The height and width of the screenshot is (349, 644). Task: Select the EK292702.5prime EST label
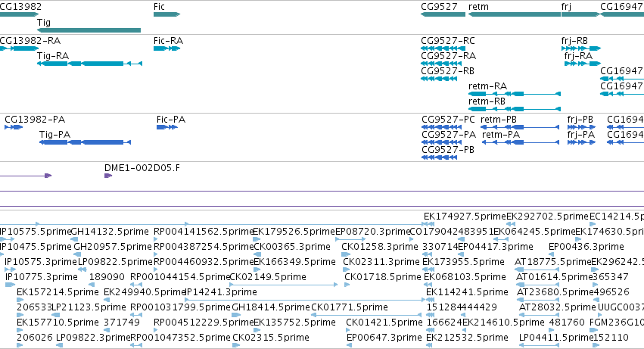pos(547,217)
